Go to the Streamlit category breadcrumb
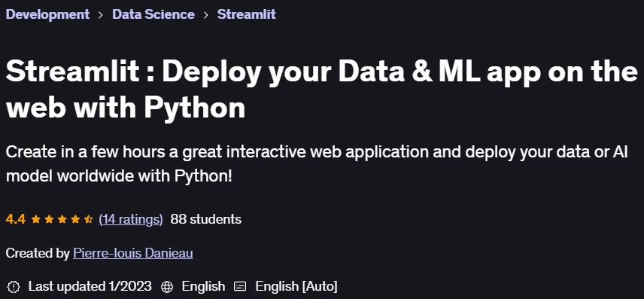644x299 pixels. pos(247,14)
